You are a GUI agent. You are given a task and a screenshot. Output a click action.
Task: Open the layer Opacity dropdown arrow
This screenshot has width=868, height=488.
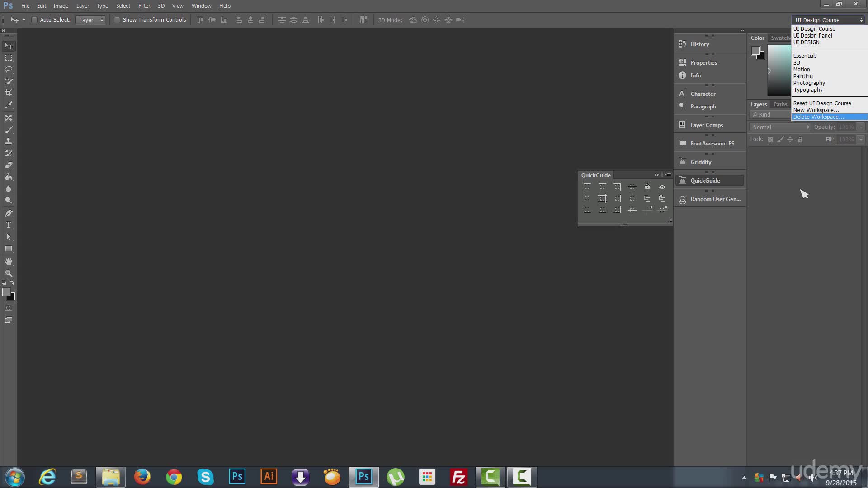coord(861,127)
